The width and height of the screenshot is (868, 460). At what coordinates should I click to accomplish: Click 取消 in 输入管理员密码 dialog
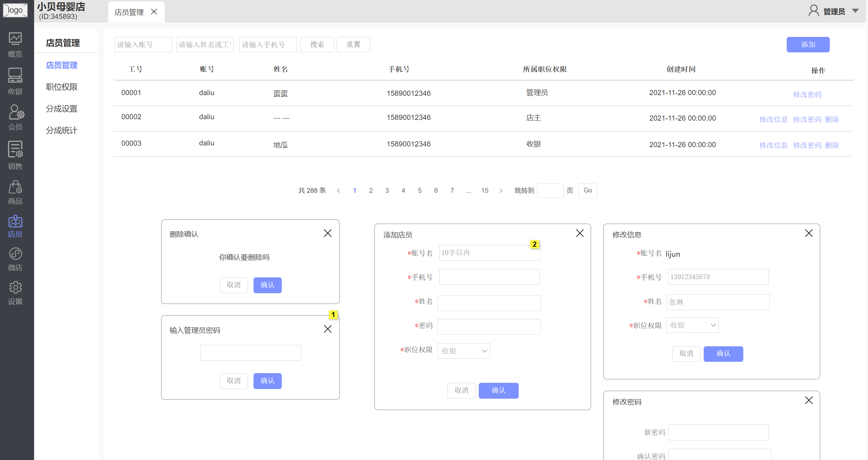(x=234, y=381)
